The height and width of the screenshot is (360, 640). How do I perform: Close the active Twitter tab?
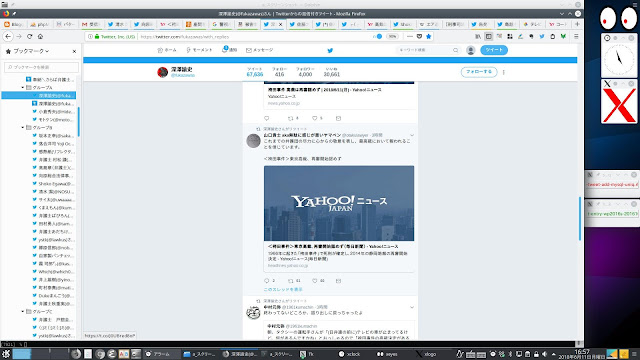(280, 24)
